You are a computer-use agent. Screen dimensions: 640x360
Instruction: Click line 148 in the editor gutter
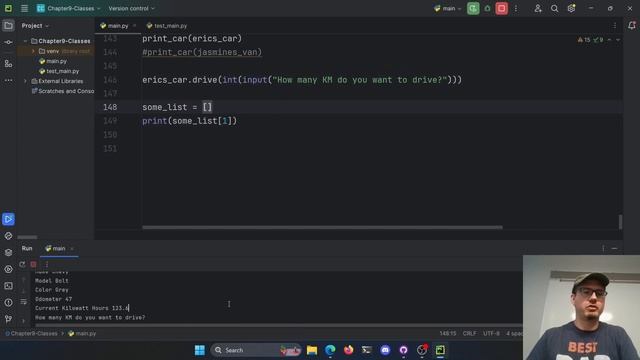(x=110, y=107)
